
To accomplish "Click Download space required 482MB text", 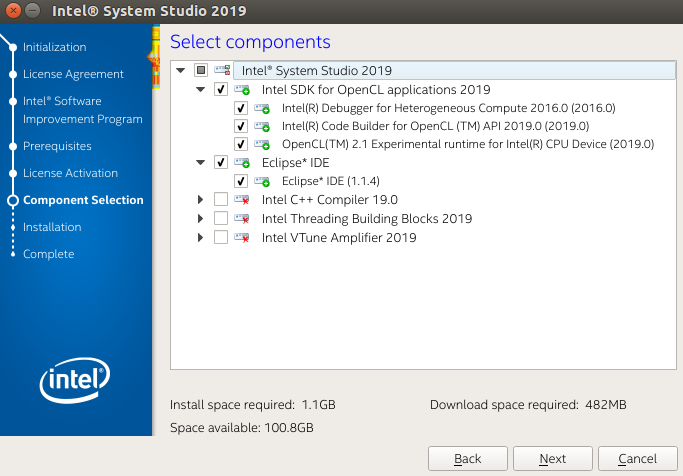I will click(528, 405).
